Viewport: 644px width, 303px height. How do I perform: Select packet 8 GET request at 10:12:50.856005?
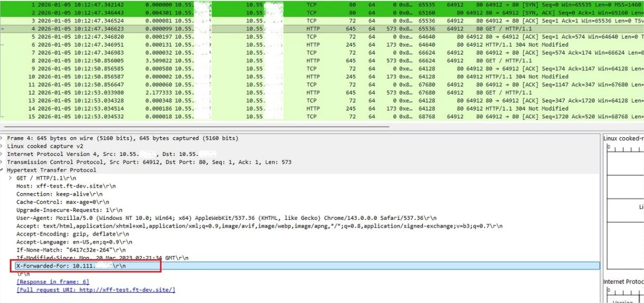point(322,61)
